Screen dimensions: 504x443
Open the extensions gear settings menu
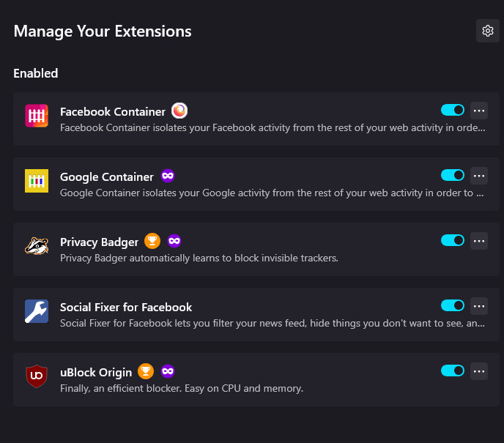coord(488,31)
